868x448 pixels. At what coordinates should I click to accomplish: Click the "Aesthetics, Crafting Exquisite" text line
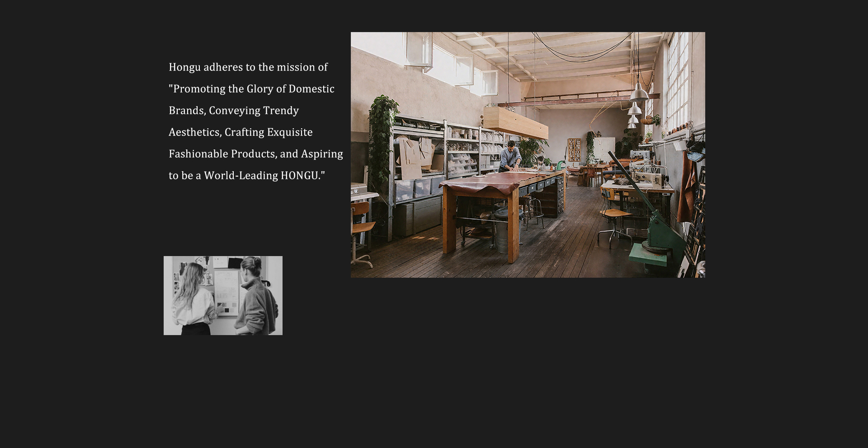click(x=241, y=132)
